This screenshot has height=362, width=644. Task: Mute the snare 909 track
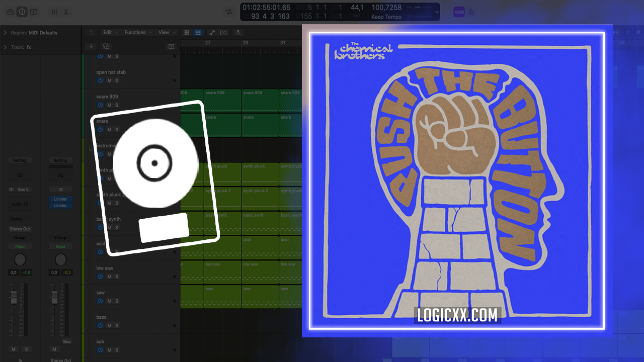(x=109, y=105)
